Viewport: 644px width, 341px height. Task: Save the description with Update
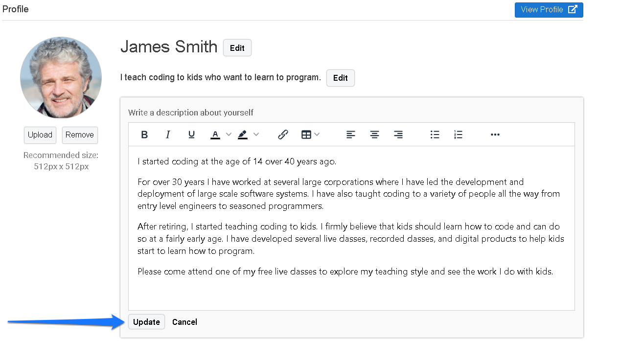pyautogui.click(x=146, y=322)
